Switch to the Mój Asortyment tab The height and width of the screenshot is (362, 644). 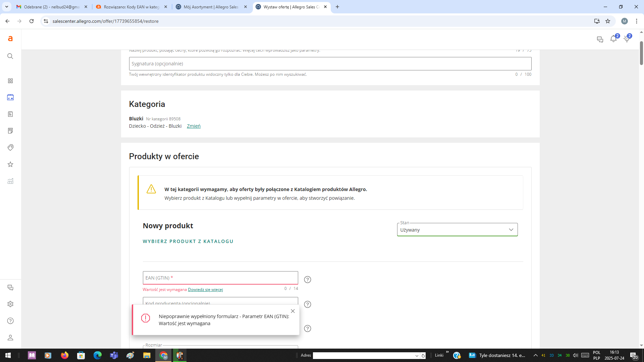(211, 7)
